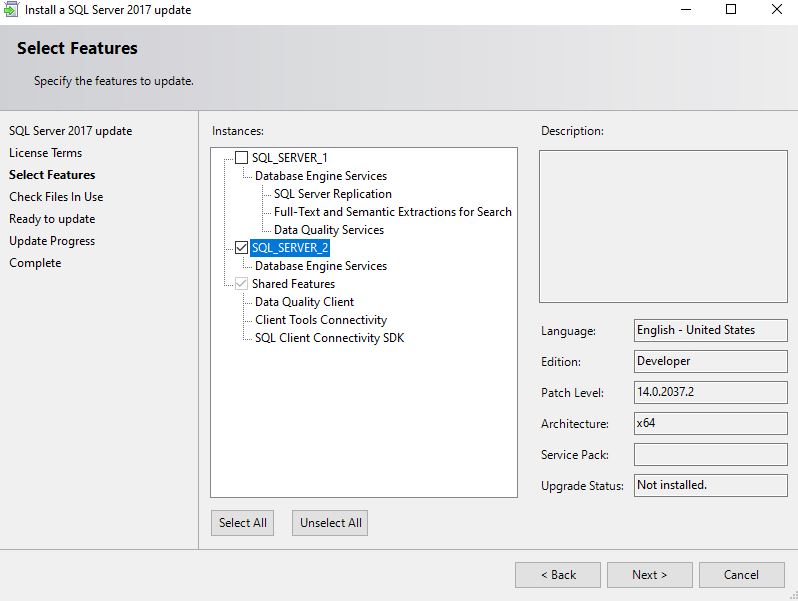
Task: Open the SQL Server 2017 update step
Action: (x=70, y=131)
